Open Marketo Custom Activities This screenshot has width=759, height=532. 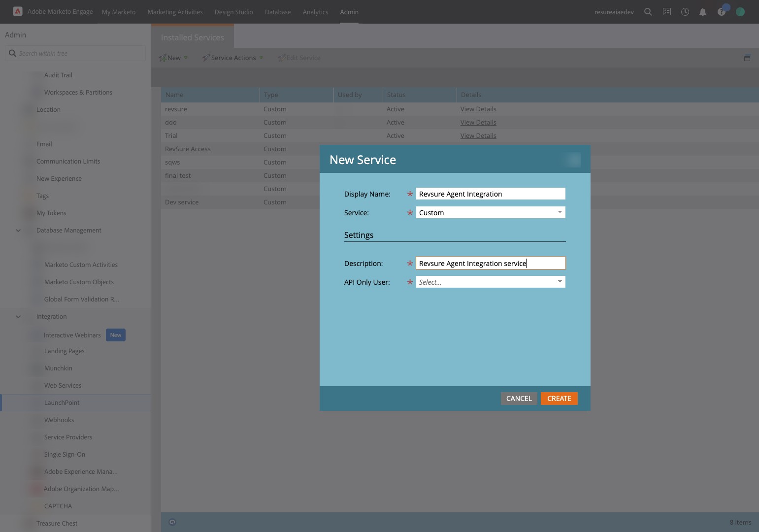tap(81, 265)
